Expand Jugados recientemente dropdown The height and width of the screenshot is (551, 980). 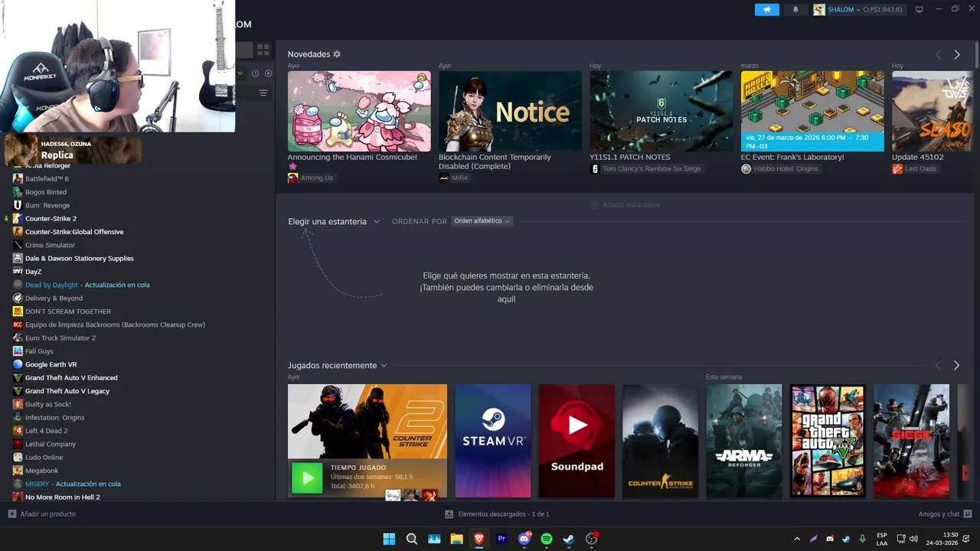click(338, 366)
